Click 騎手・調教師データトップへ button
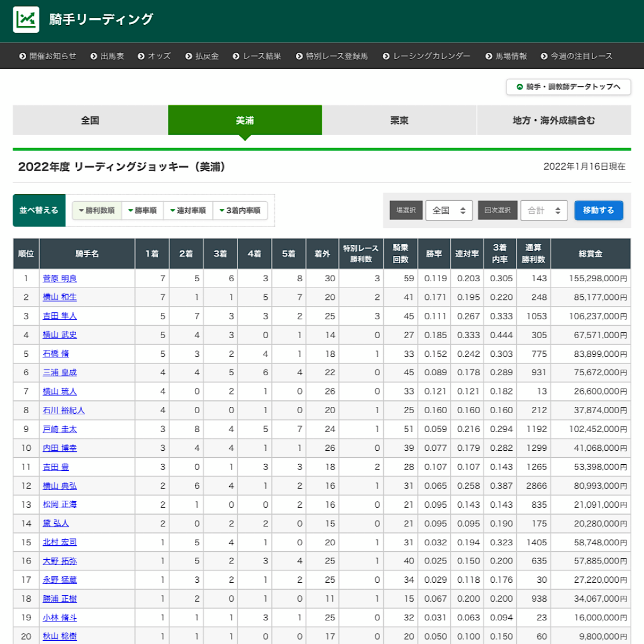 pyautogui.click(x=568, y=87)
